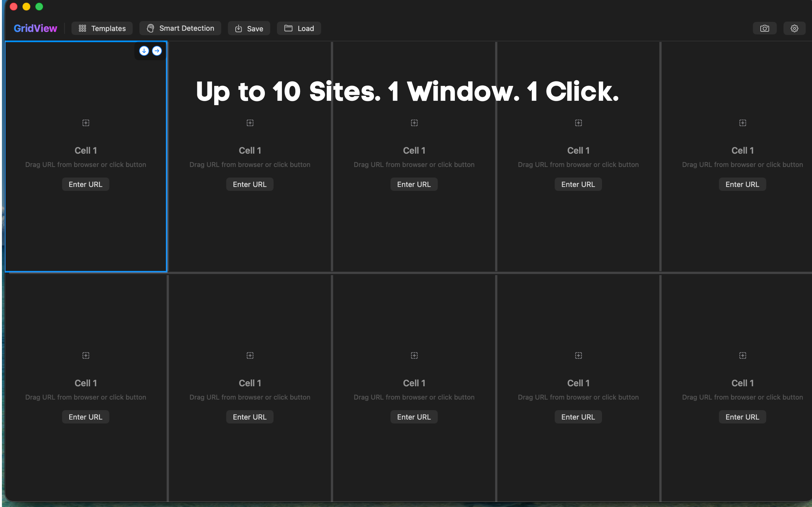812x507 pixels.
Task: Click the Smart Detection brain icon
Action: [151, 28]
